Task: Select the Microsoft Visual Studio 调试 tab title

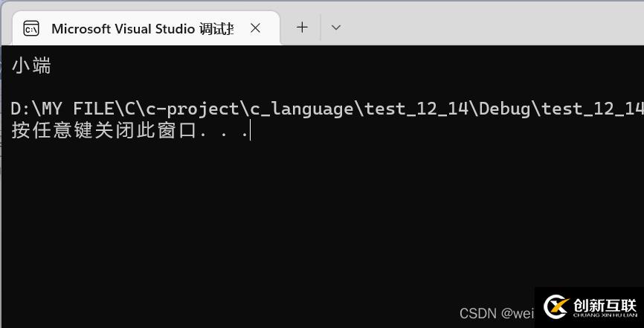Action: tap(142, 28)
